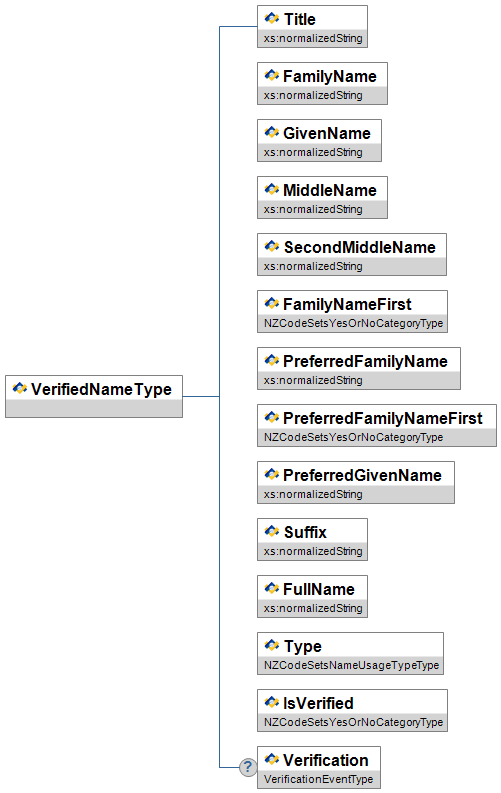Click the Suffix element icon

pos(271,532)
